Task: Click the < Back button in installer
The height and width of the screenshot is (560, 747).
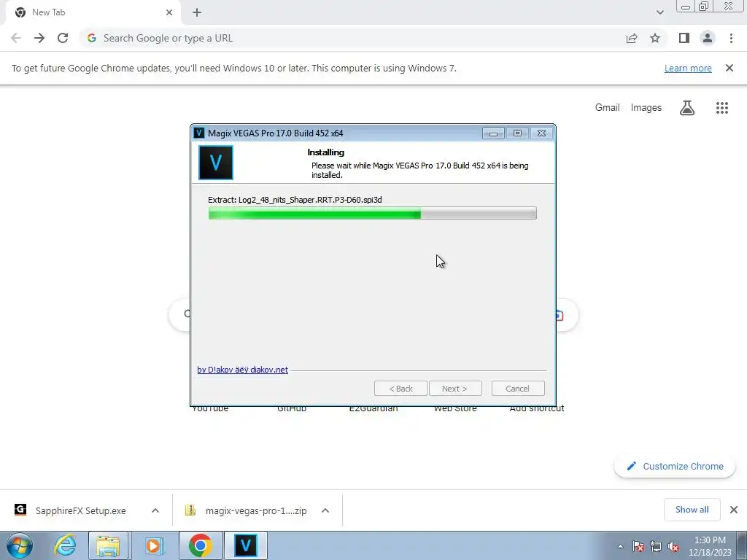Action: click(x=400, y=389)
